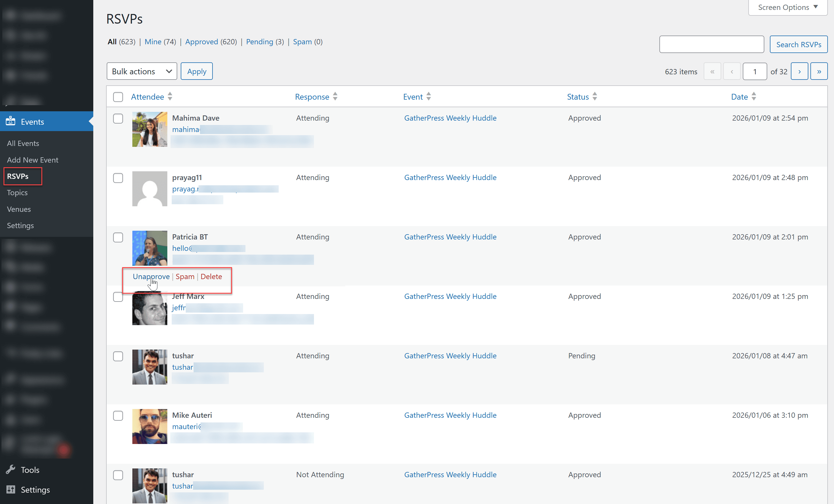The height and width of the screenshot is (504, 834).
Task: Click Status column header link
Action: point(578,97)
